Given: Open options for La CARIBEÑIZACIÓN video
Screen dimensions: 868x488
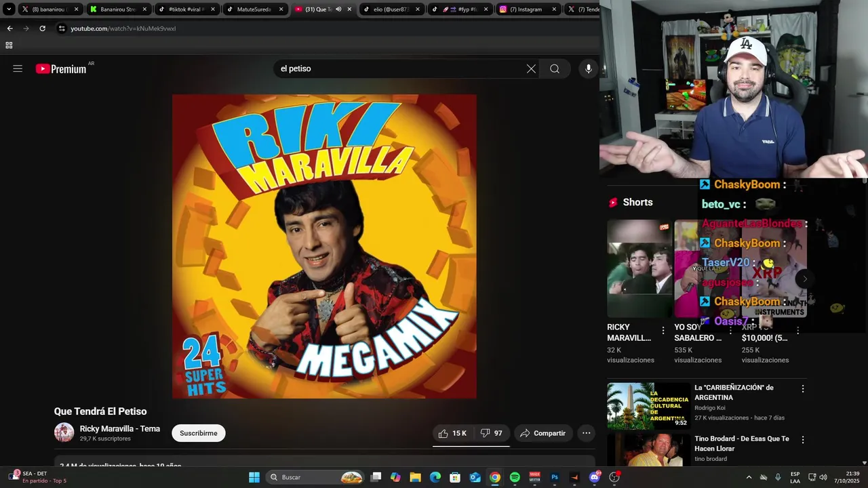Looking at the screenshot, I should click(x=803, y=389).
